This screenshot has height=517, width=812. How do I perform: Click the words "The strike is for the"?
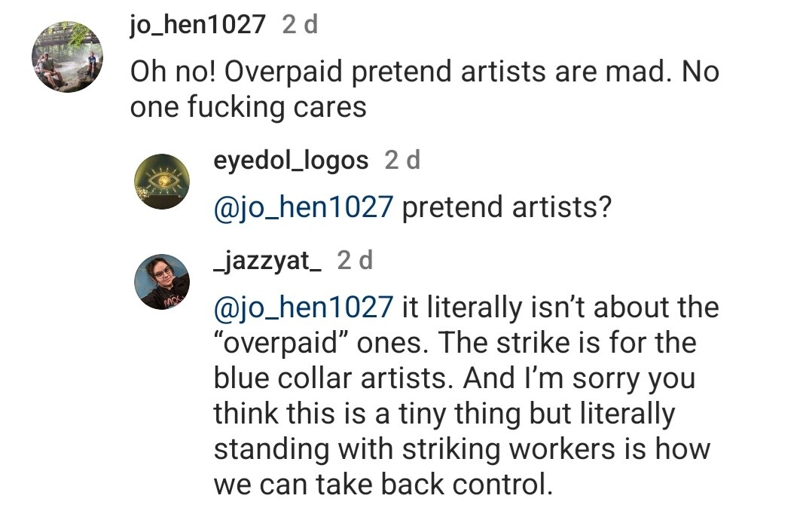pos(566,343)
